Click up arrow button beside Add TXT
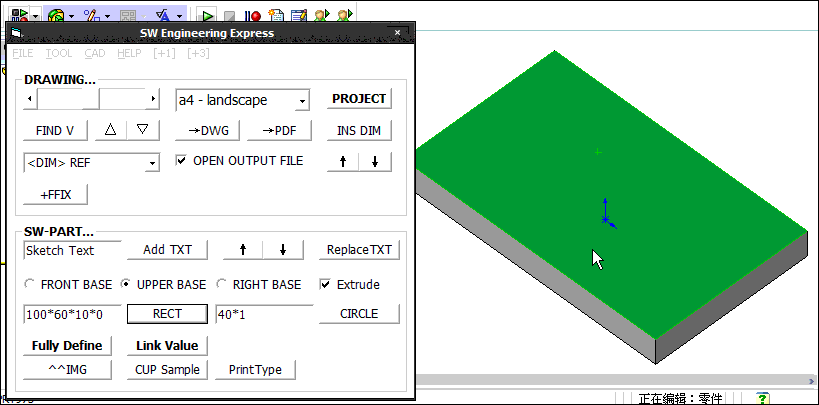This screenshot has width=819, height=405. tap(243, 250)
